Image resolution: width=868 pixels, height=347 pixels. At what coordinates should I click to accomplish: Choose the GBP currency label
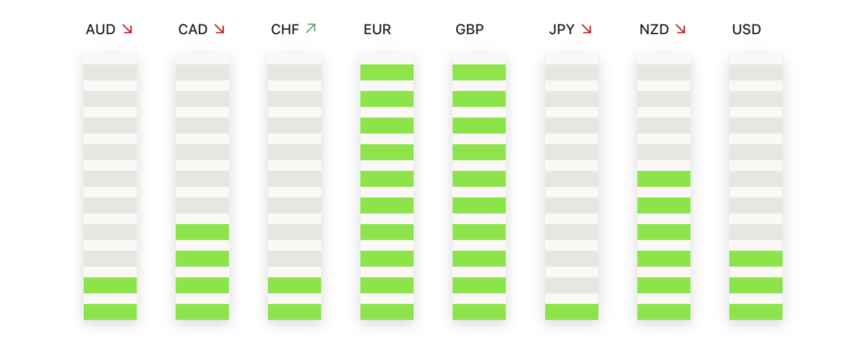point(470,30)
